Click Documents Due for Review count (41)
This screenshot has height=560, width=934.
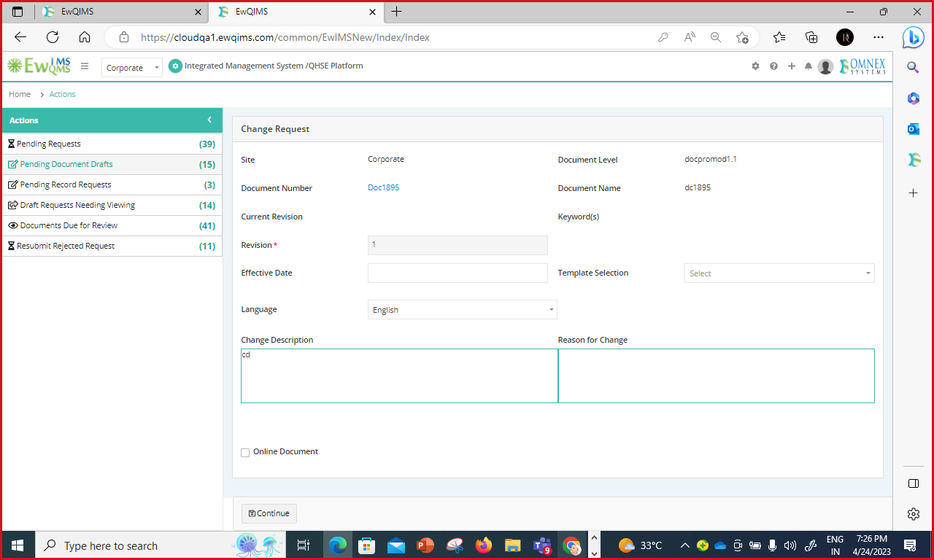[x=207, y=225]
